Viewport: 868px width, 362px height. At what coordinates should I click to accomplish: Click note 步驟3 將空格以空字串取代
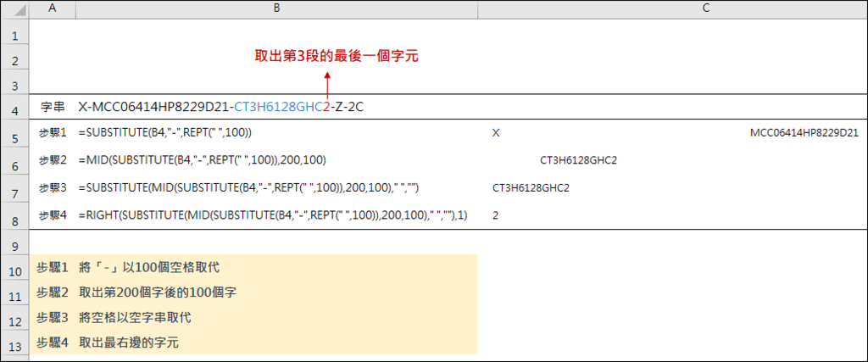pyautogui.click(x=114, y=318)
